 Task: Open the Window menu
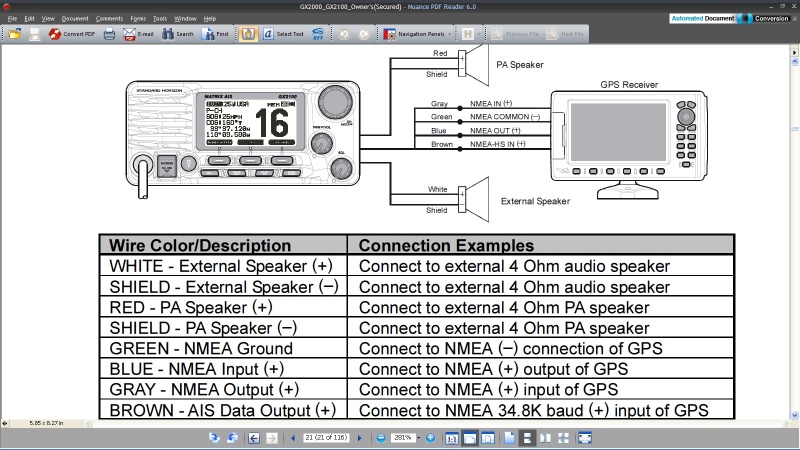185,18
